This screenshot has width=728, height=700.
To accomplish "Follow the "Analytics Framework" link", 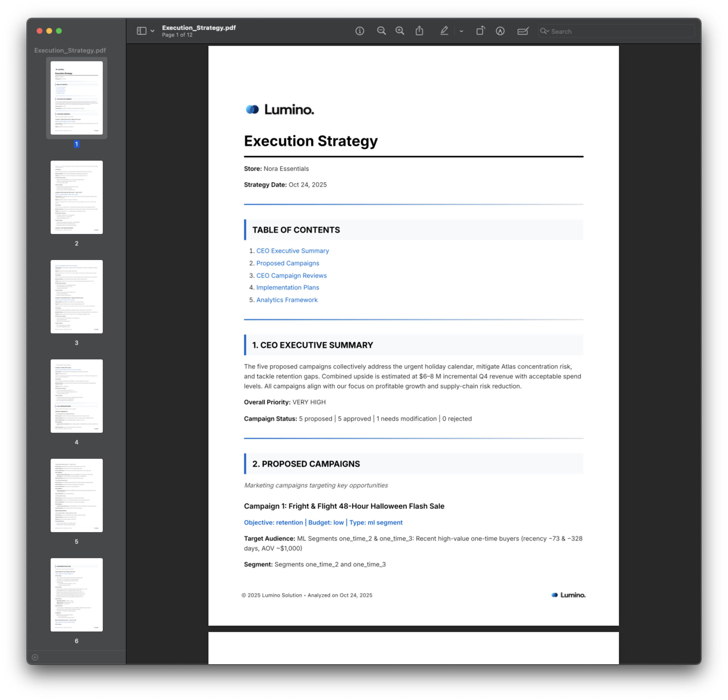I will click(x=287, y=300).
